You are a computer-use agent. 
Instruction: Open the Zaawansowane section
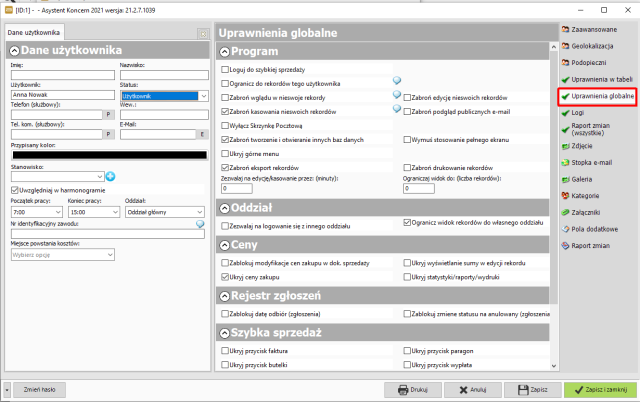[589, 29]
